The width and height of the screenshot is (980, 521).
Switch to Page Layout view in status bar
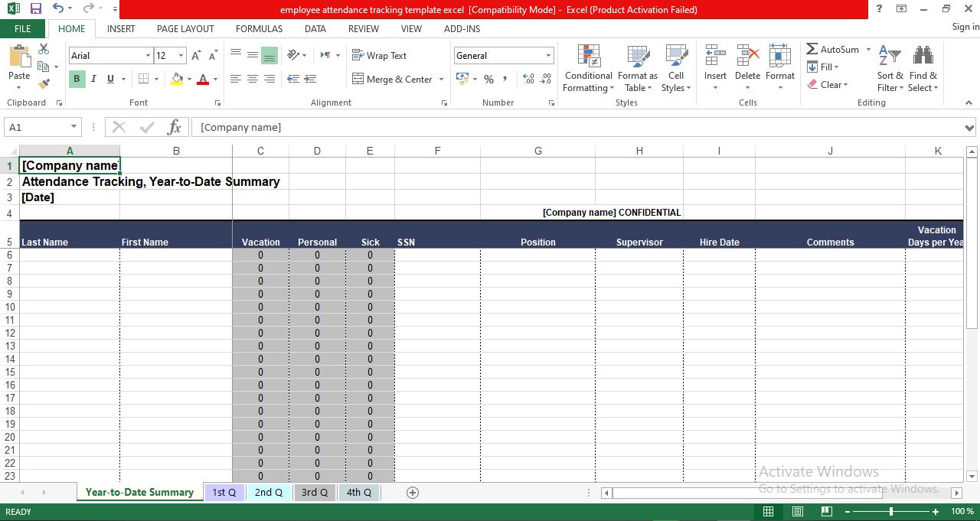[x=797, y=511]
